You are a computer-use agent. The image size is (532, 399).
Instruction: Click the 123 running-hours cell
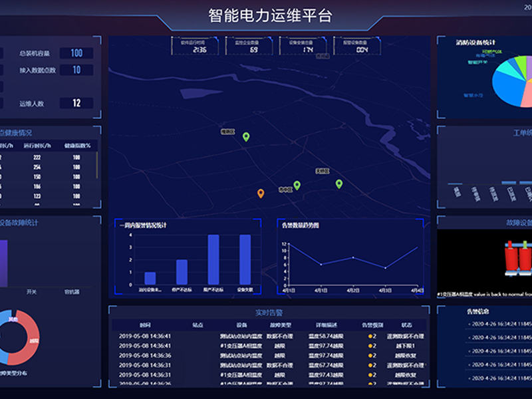pos(37,196)
